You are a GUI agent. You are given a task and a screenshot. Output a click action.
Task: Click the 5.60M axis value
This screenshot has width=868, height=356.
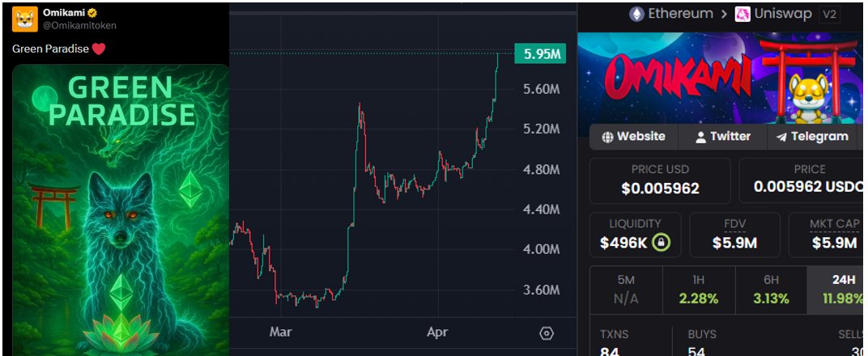(x=542, y=89)
